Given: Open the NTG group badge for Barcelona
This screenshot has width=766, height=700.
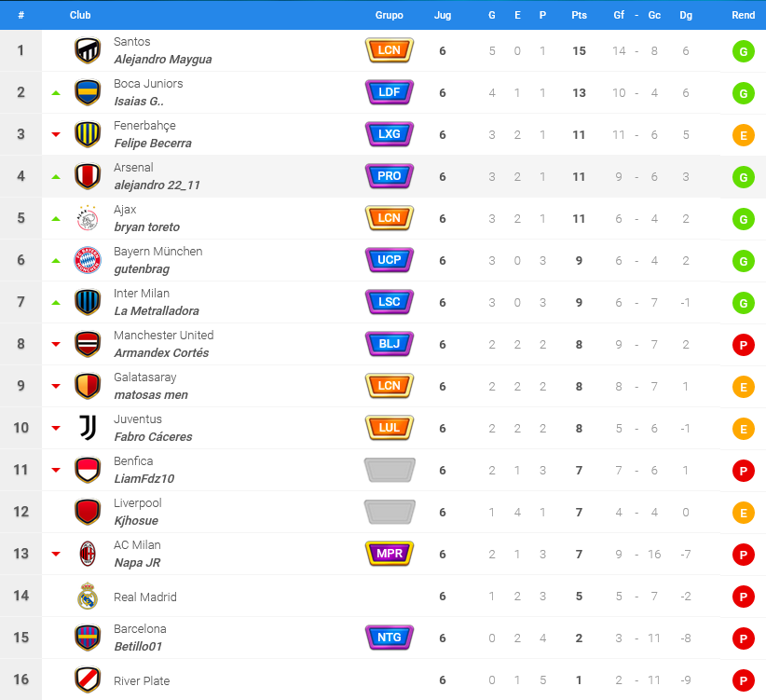Looking at the screenshot, I should [390, 638].
